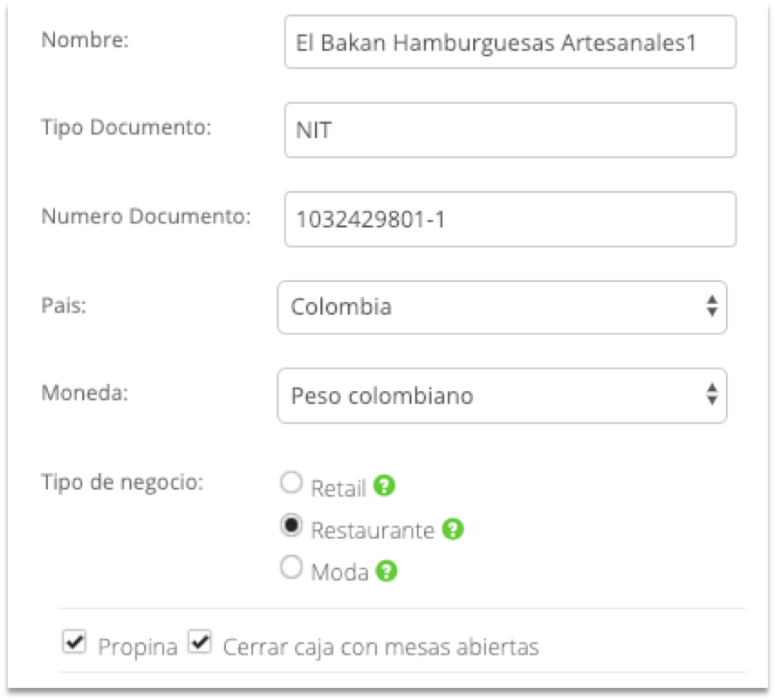Screen dimensions: 774x700
Task: Toggle the Propina checkbox
Action: (x=74, y=642)
